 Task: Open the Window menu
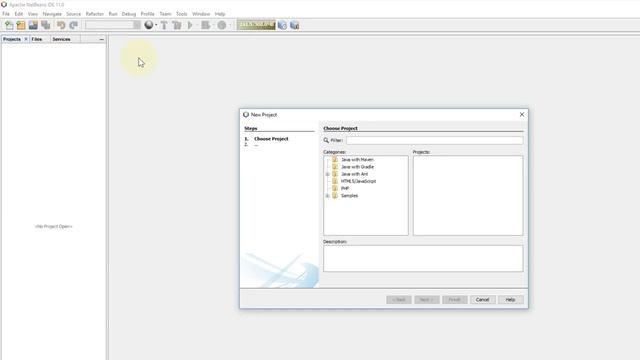[x=201, y=14]
